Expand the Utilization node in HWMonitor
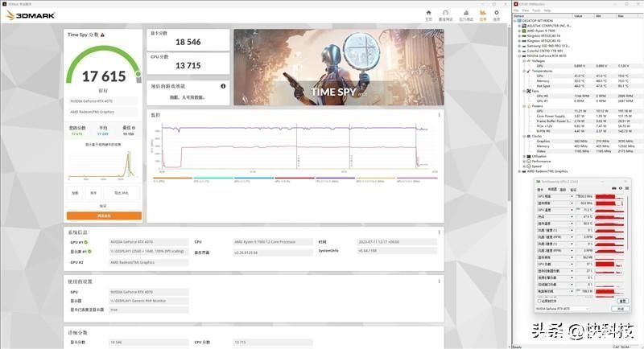This screenshot has width=644, height=349. click(x=524, y=156)
